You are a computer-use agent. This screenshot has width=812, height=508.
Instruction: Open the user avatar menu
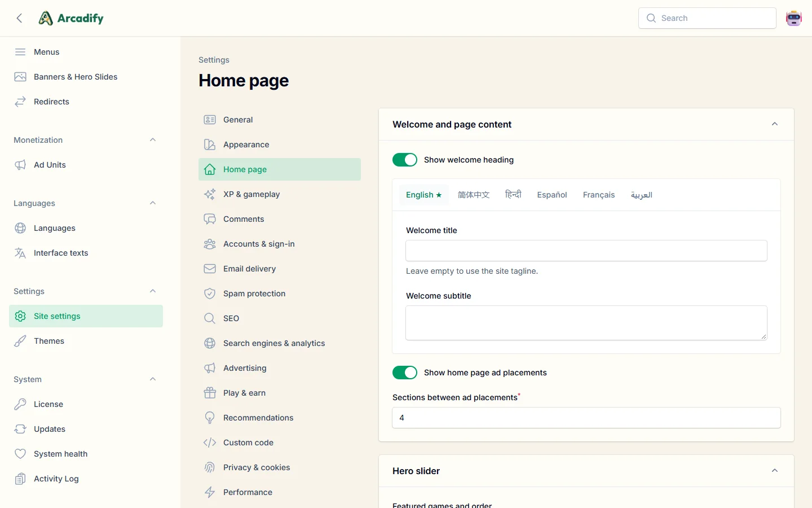click(794, 18)
